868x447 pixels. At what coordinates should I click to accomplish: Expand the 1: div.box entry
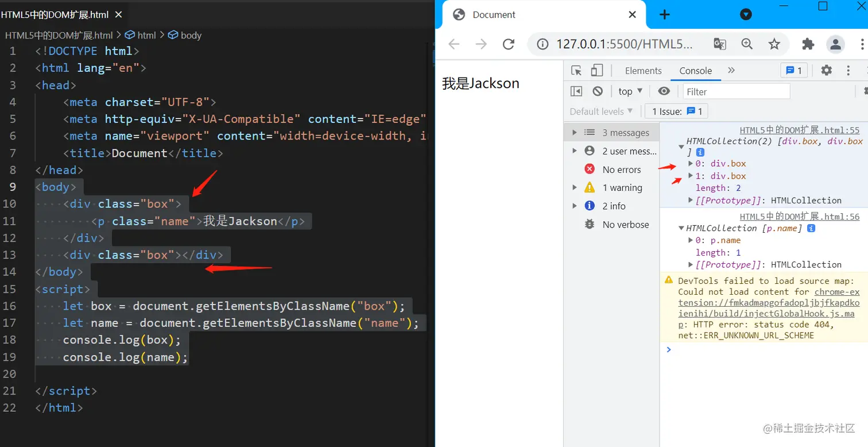(691, 176)
